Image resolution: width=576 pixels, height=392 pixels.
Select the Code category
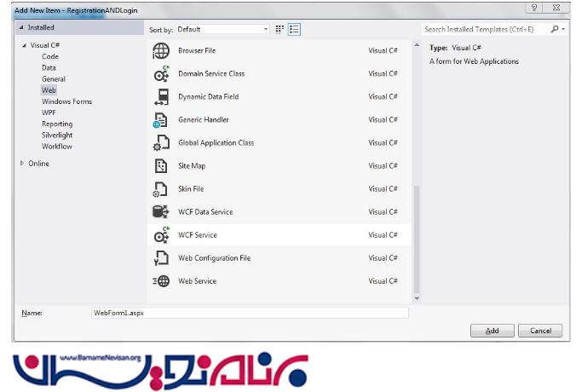click(50, 56)
